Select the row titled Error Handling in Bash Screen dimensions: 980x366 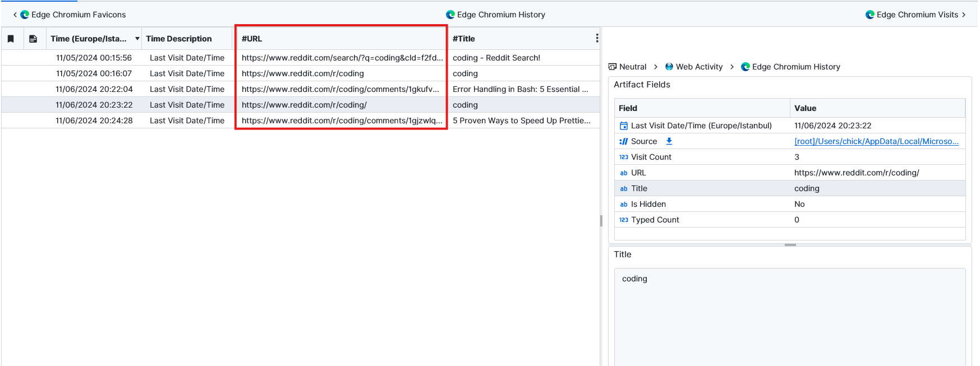(520, 89)
